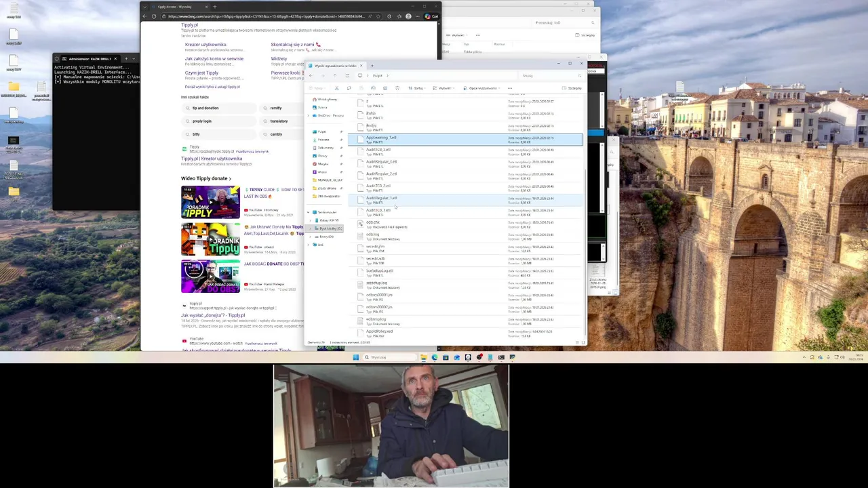This screenshot has width=868, height=488.
Task: Open Wyświetl view dropdown in Explorer
Action: (x=443, y=88)
